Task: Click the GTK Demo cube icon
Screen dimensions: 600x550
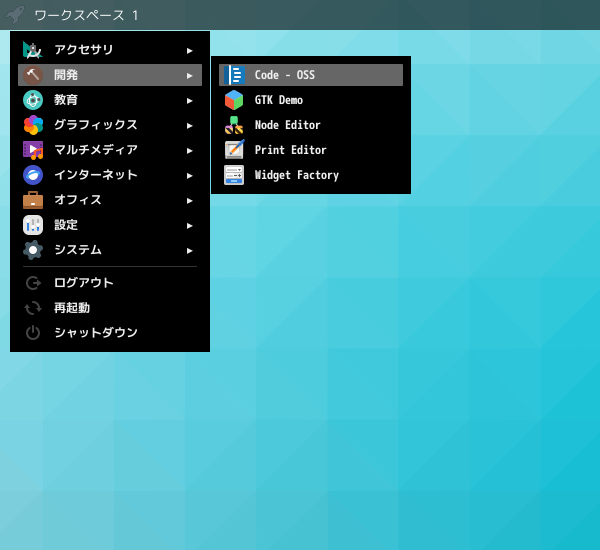Action: [234, 100]
